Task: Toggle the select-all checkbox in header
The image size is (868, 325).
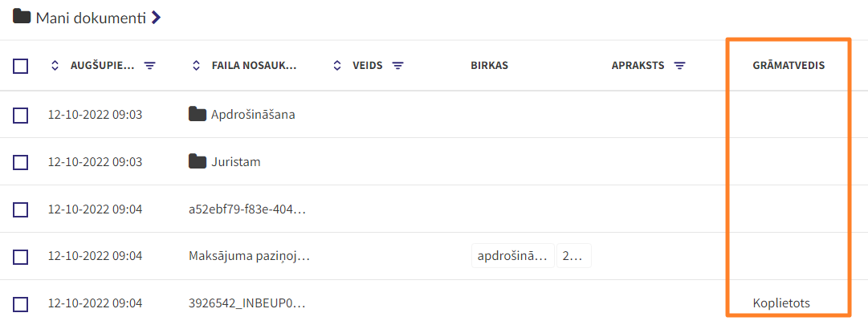Action: [x=21, y=67]
